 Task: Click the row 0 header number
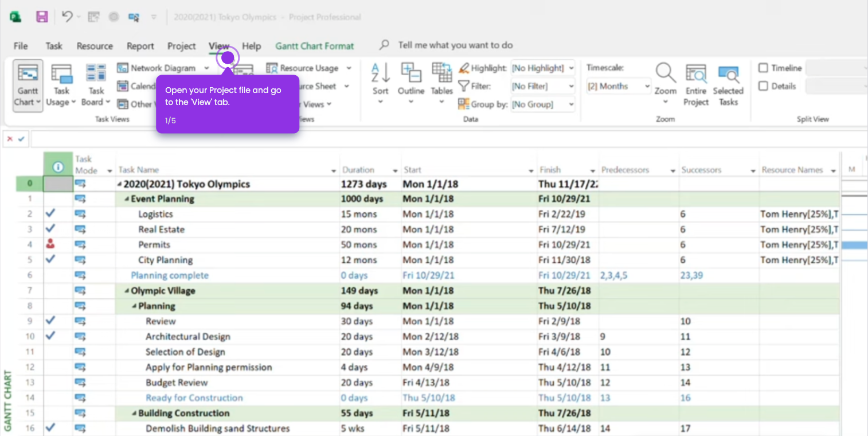pyautogui.click(x=30, y=184)
